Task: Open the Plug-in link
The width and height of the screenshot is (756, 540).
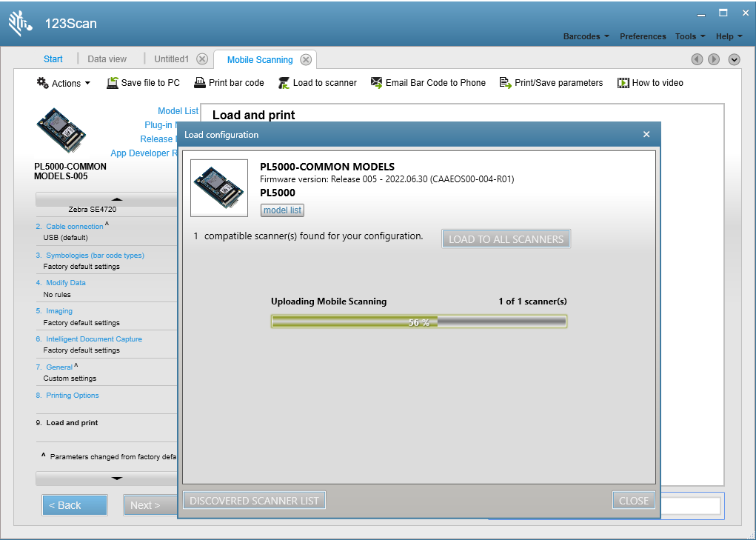Action: tap(161, 125)
